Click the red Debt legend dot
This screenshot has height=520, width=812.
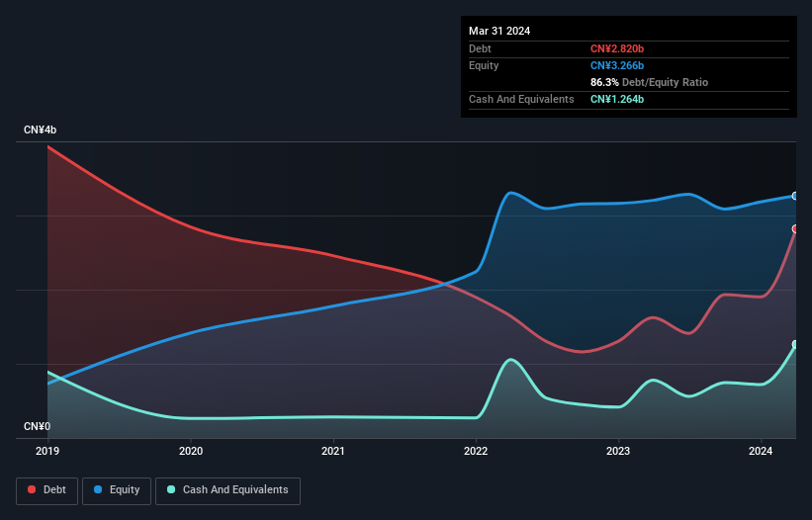tap(32, 489)
